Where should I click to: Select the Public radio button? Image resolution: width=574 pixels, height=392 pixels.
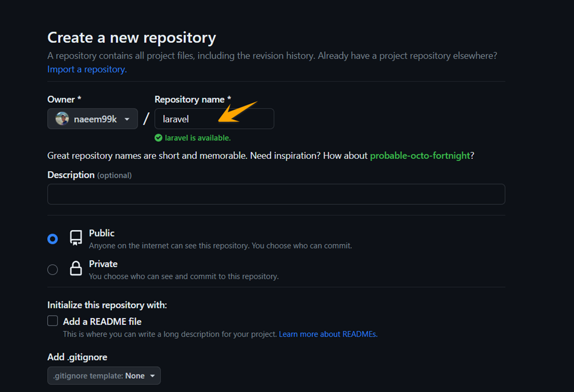click(x=52, y=238)
